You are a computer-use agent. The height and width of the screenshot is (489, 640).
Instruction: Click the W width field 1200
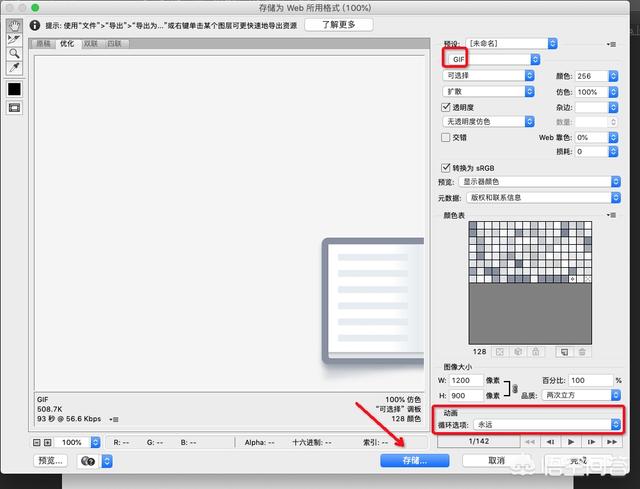pos(466,380)
